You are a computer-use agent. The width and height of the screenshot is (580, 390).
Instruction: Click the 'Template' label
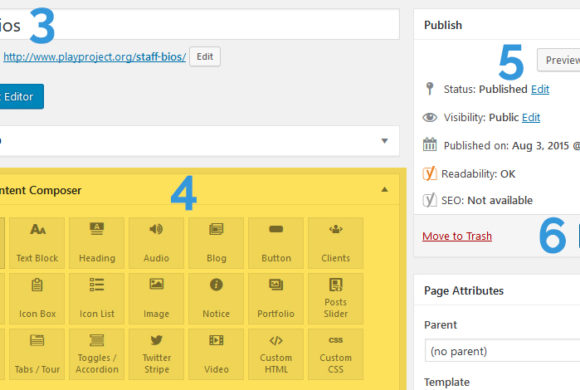tap(447, 382)
